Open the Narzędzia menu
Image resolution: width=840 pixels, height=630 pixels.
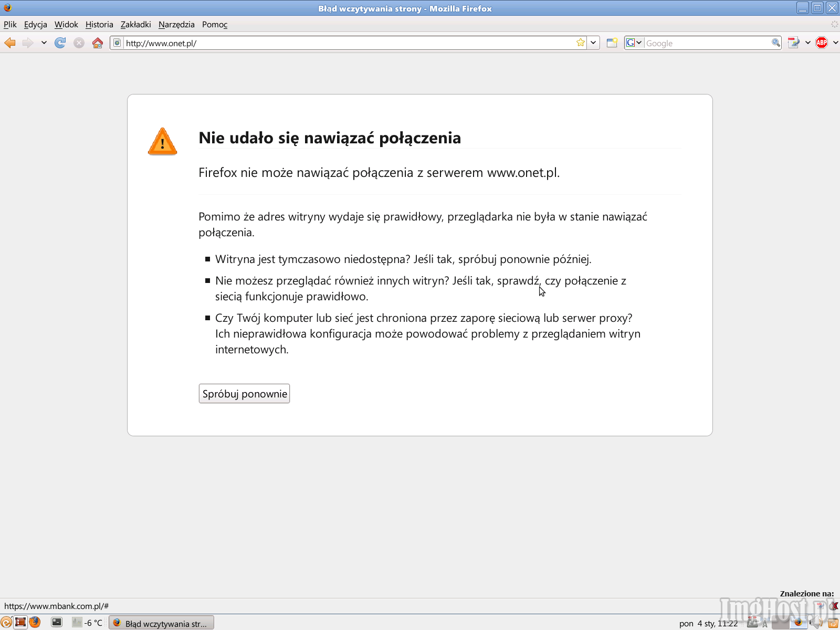176,24
